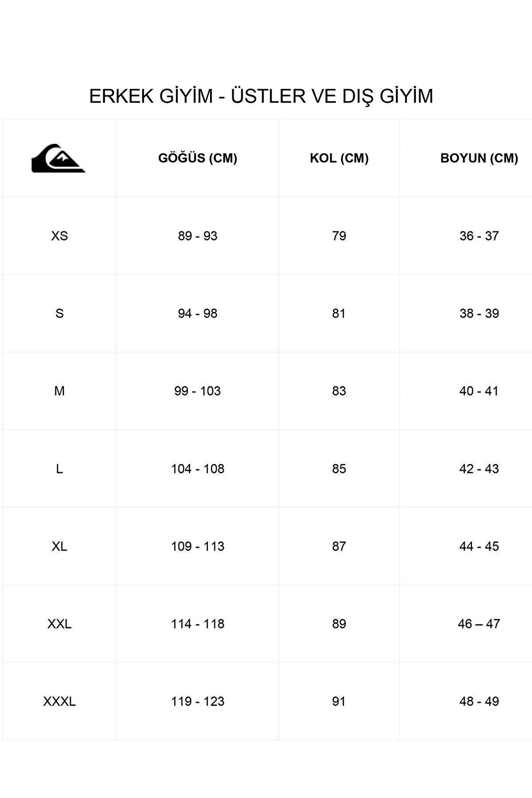Click the L size row label
Screen dimensions: 532x798
pyautogui.click(x=59, y=469)
